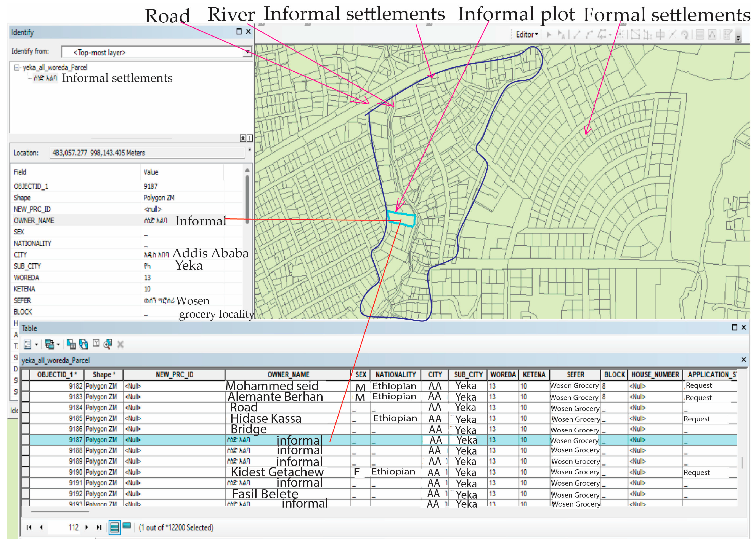Collapse yeka_all_woreda_Parcel tree node
Viewport: 756px width, 546px height.
click(16, 68)
